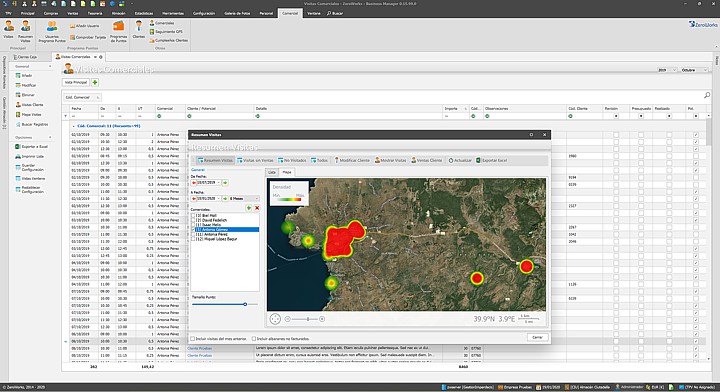Click Eliminar in the sidebar
This screenshot has height=392, width=720.
(25, 95)
